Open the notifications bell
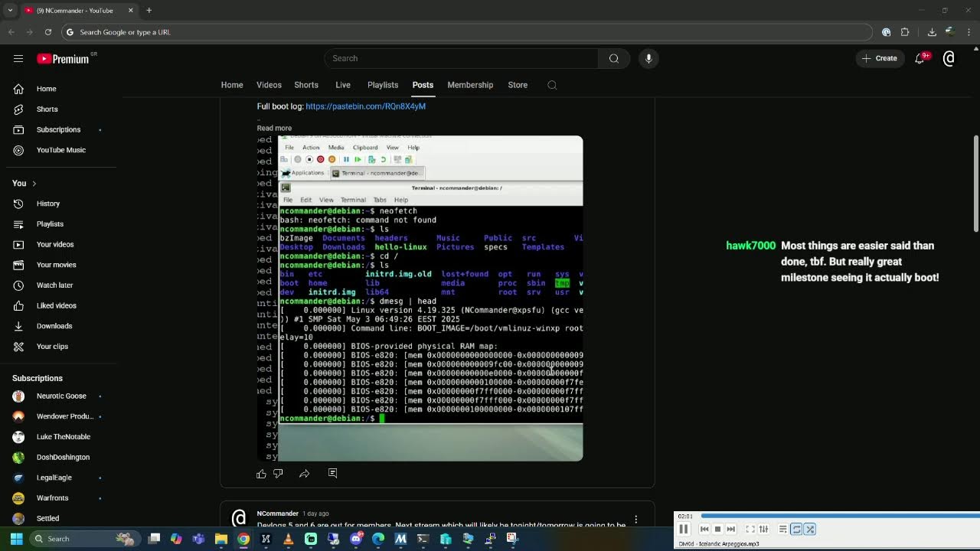 (x=920, y=58)
